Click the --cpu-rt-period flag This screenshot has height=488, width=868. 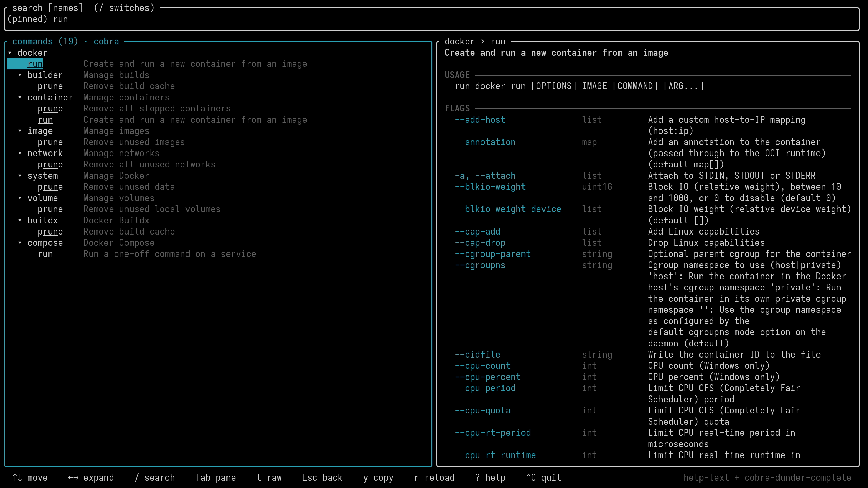tap(493, 433)
